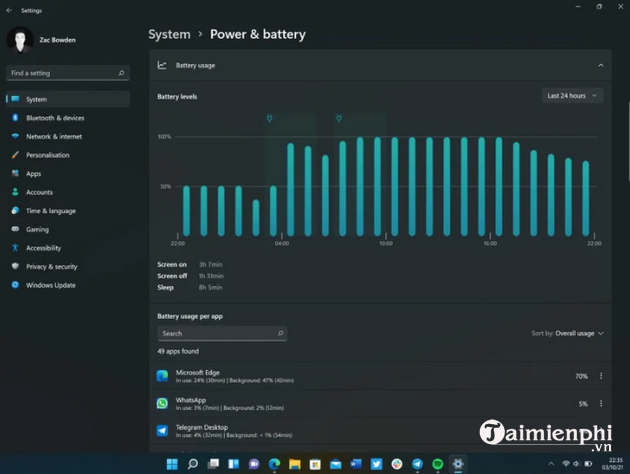The height and width of the screenshot is (474, 630).
Task: Open Privacy & security
Action: tap(51, 266)
